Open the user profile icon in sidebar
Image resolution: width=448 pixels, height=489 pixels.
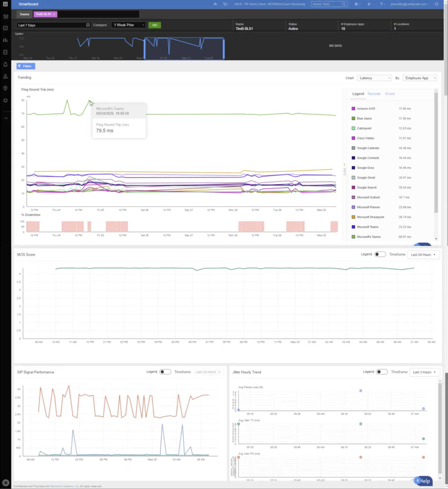[5, 76]
